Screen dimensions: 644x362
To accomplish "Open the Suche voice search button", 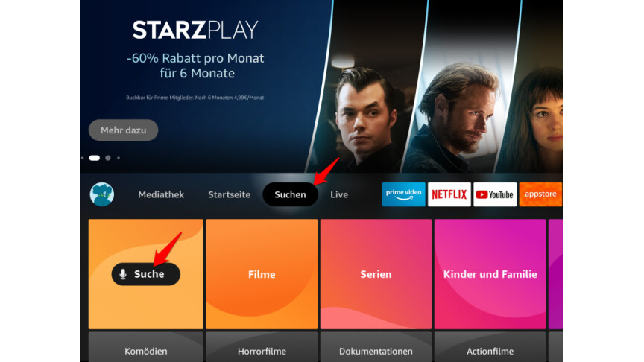I will [146, 274].
